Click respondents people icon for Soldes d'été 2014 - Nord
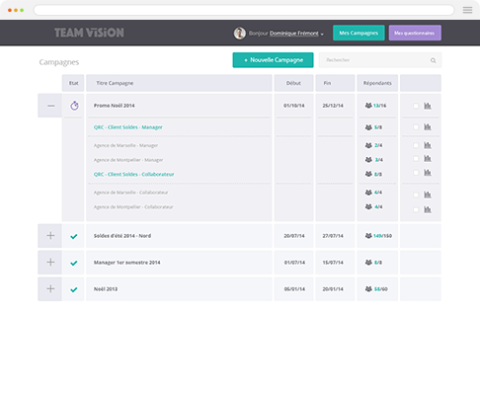Viewport: 480px width, 395px height. [x=368, y=236]
